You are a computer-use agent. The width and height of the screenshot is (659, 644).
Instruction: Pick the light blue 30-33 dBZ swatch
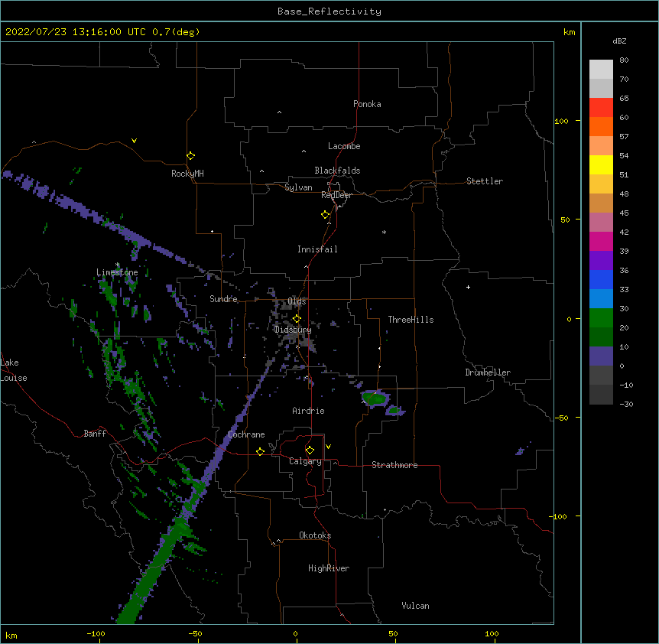pos(601,298)
